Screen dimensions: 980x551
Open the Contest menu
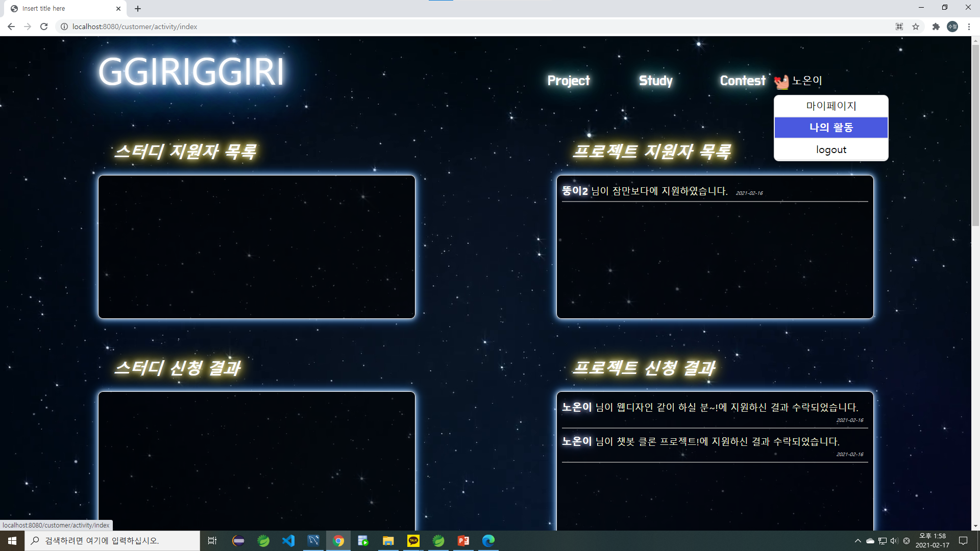[742, 81]
